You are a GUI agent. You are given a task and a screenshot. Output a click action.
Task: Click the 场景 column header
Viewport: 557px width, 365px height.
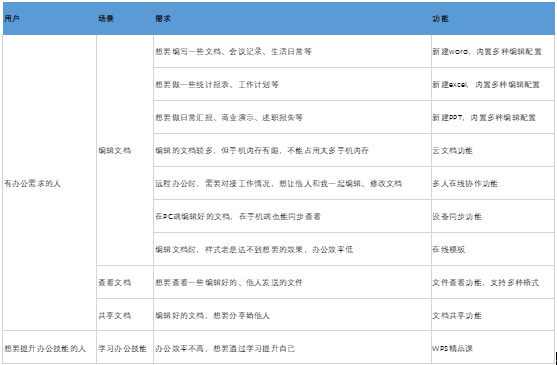tap(125, 18)
